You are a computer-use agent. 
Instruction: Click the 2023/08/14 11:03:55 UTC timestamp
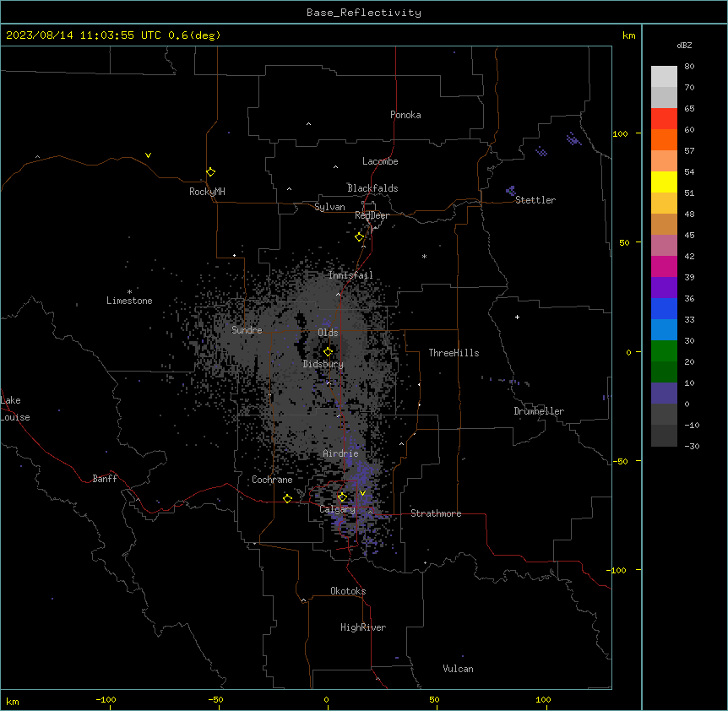click(84, 35)
